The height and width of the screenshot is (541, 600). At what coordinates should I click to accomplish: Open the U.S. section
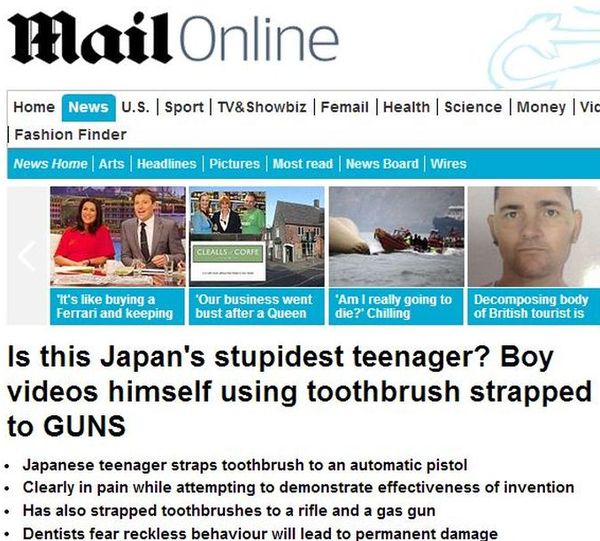(x=135, y=107)
